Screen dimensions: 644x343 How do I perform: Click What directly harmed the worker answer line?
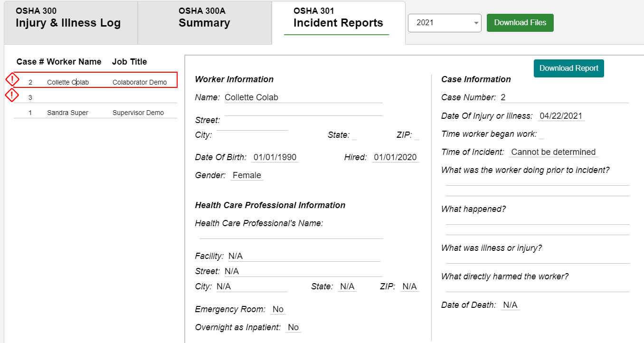(538, 287)
